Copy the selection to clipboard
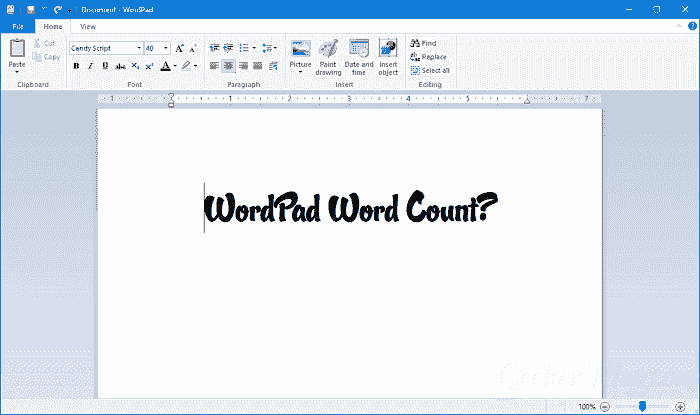700x415 pixels. (x=46, y=57)
